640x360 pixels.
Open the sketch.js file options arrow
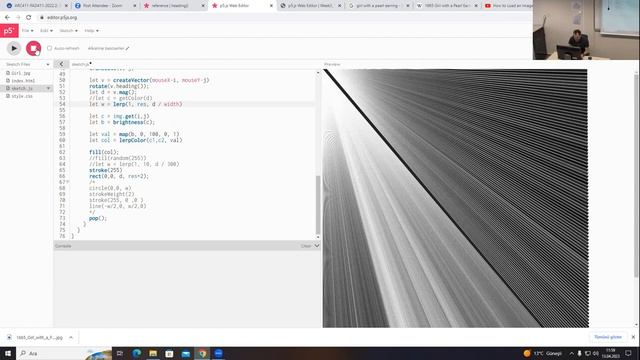[48, 89]
